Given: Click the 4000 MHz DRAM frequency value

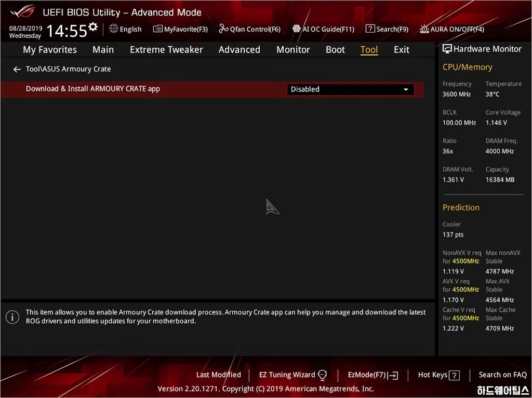Looking at the screenshot, I should pyautogui.click(x=499, y=151).
